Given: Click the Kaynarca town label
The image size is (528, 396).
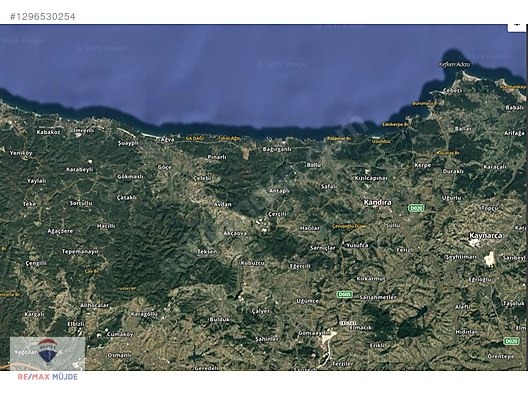Looking at the screenshot, I should click(485, 236).
